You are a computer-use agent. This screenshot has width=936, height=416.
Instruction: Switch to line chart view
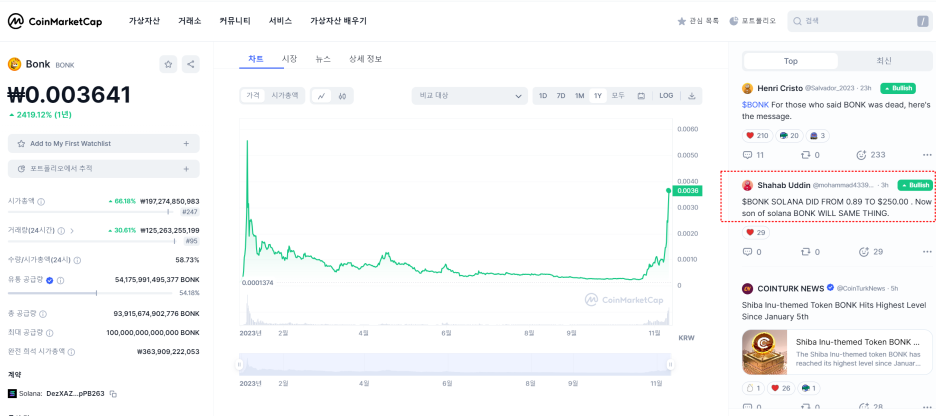tap(321, 95)
